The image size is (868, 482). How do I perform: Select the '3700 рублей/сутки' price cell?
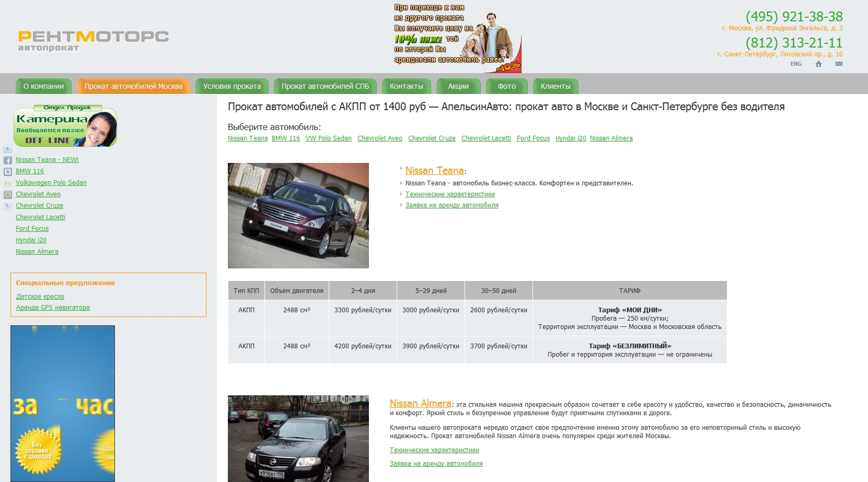[x=499, y=350]
